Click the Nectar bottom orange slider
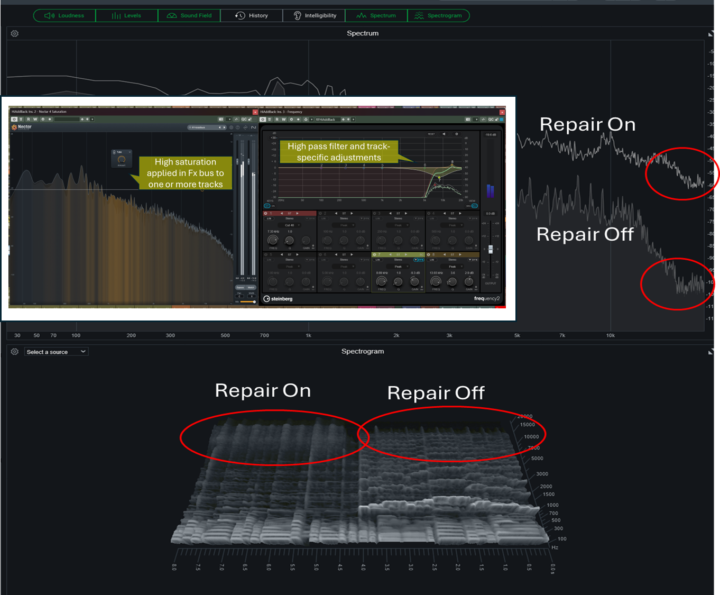Screen dimensions: 720x595 (x=248, y=302)
